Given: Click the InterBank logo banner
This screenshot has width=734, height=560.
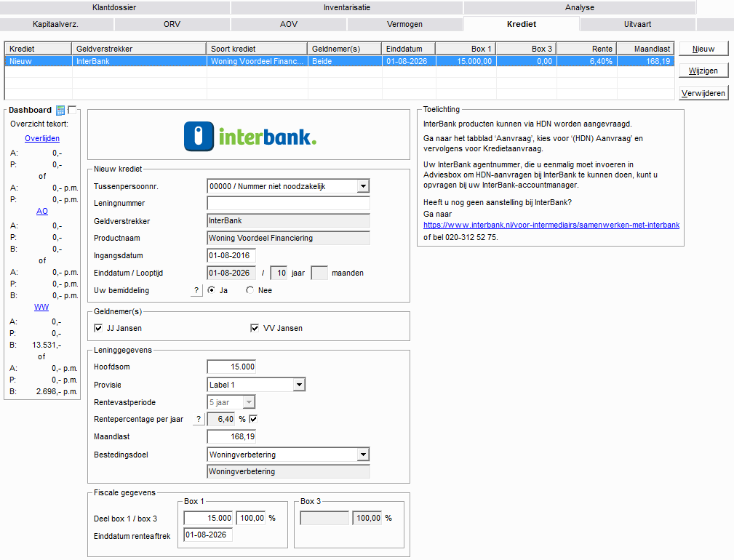Looking at the screenshot, I should 249,135.
